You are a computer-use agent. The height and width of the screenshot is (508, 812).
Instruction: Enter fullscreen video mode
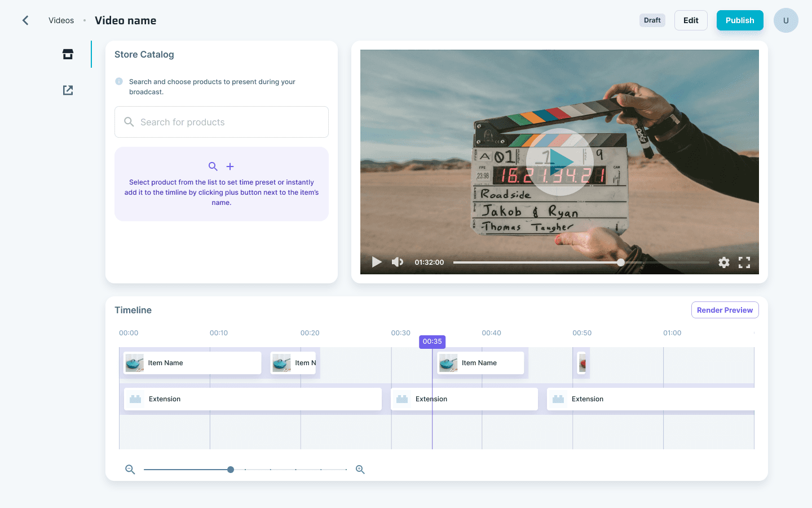click(x=744, y=262)
